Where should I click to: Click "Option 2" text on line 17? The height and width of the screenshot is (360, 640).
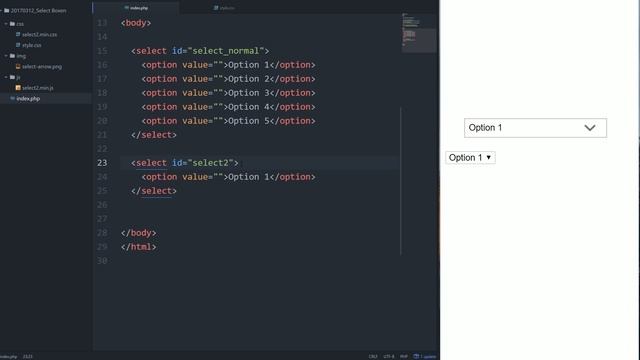click(x=249, y=79)
